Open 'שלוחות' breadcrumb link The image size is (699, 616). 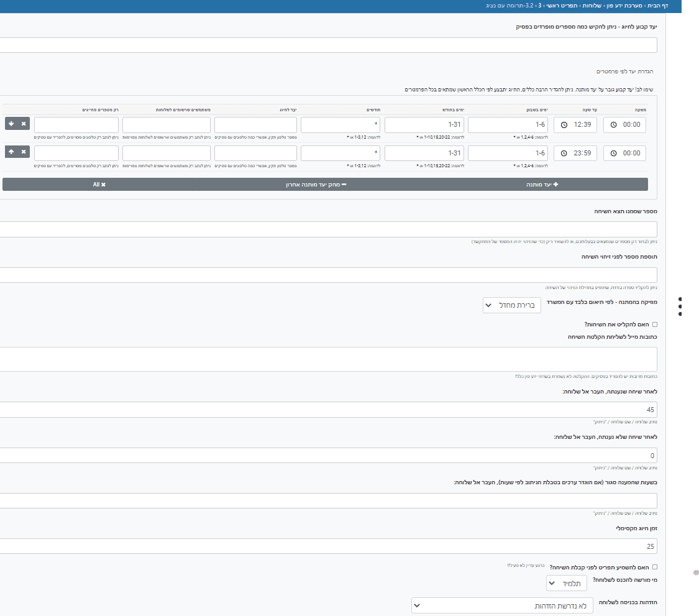point(592,6)
